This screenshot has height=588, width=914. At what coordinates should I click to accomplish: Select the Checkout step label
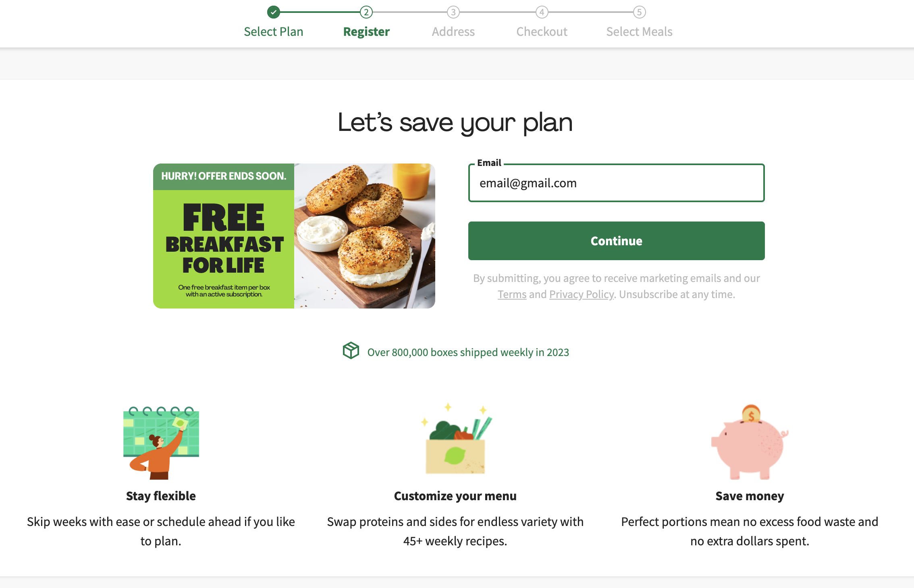pyautogui.click(x=542, y=31)
